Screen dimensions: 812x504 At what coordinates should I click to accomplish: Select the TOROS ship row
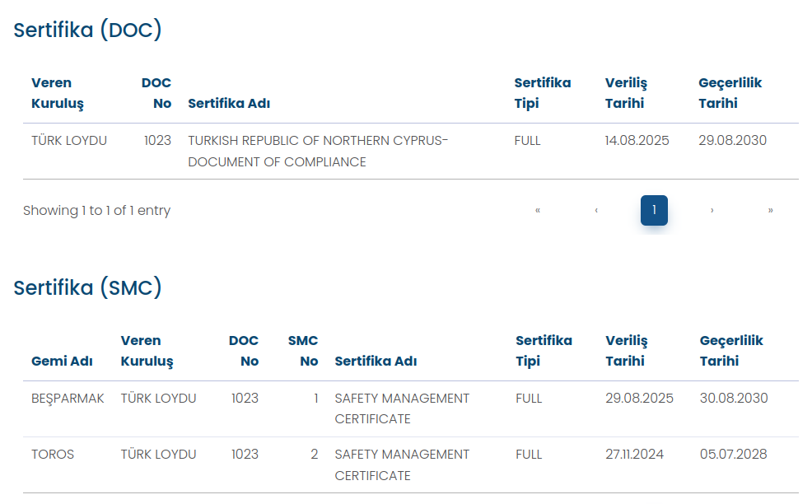pyautogui.click(x=411, y=464)
